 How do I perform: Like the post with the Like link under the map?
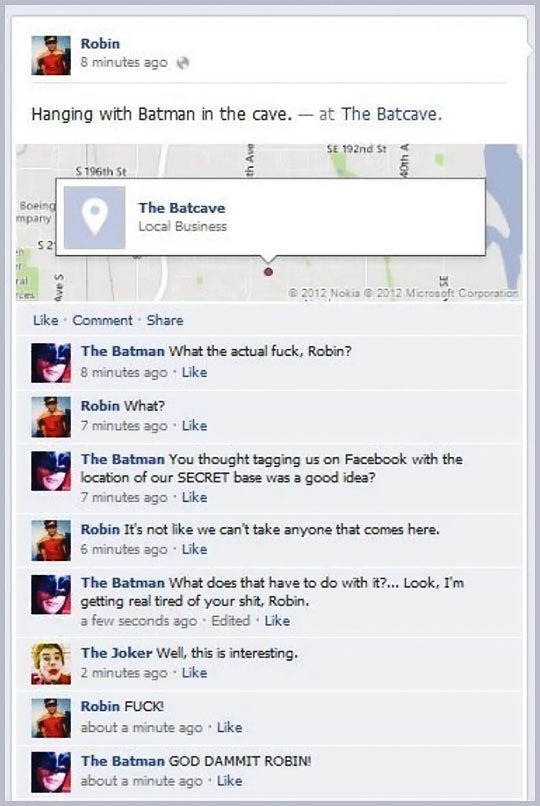(45, 320)
